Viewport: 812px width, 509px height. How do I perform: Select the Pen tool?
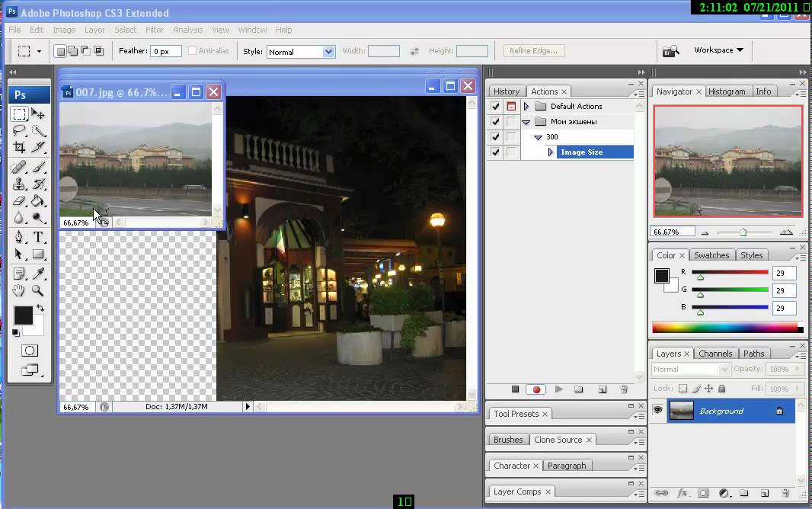[20, 237]
